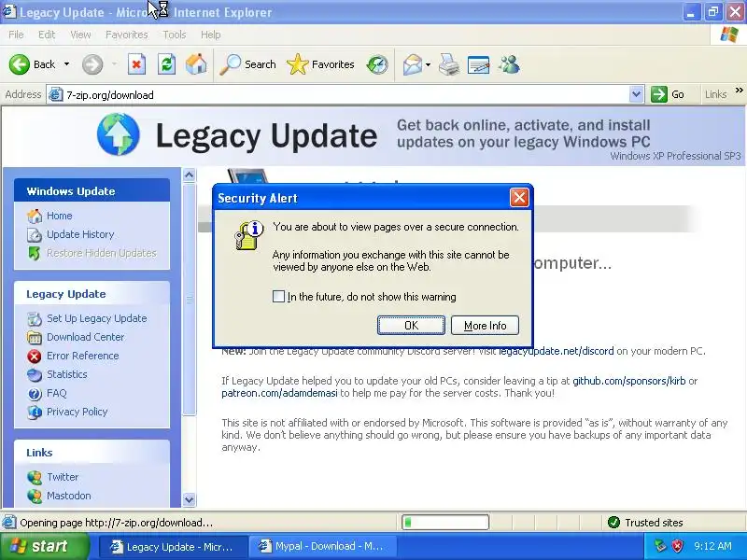Open the FAQ sidebar link

(57, 393)
